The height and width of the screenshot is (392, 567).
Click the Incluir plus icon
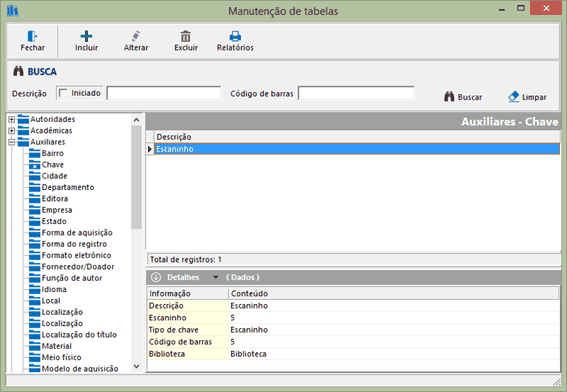click(86, 36)
